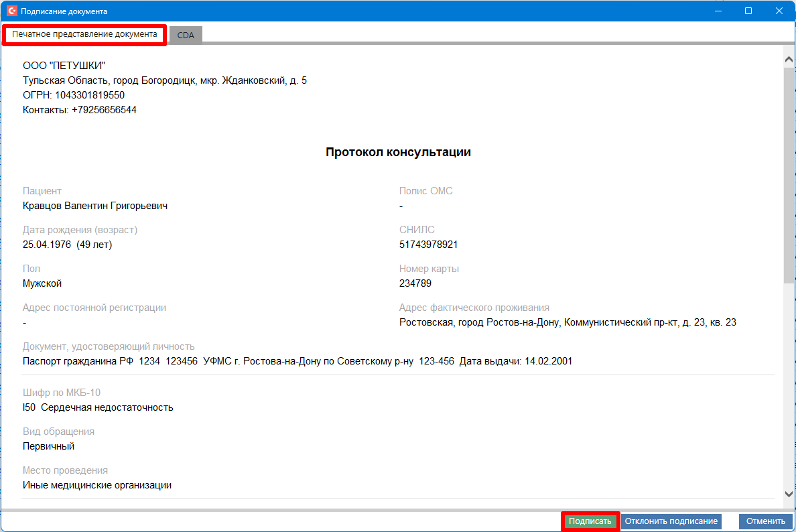
Task: Click the Паспорт гражданина РФ document line
Action: (x=297, y=361)
